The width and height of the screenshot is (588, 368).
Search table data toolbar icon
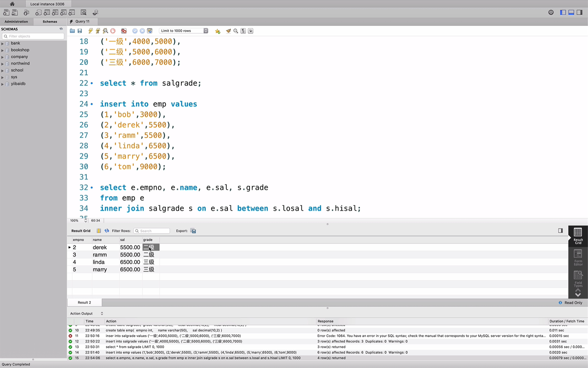[x=84, y=12]
